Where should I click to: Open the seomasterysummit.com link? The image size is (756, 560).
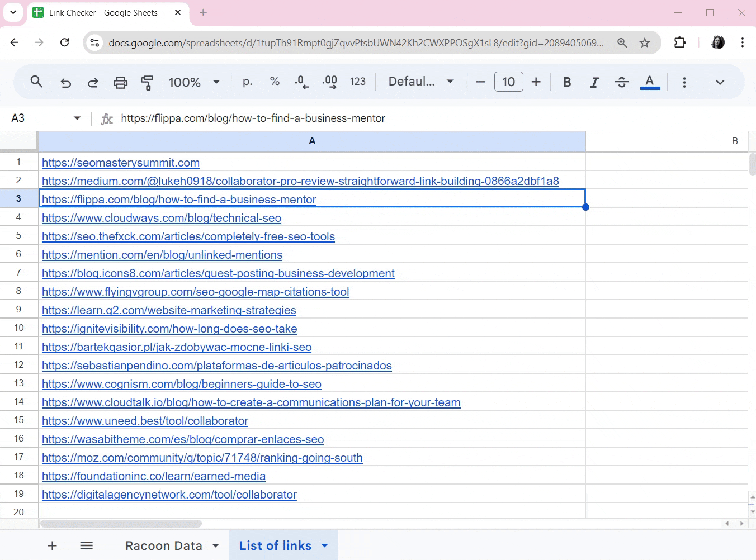120,163
